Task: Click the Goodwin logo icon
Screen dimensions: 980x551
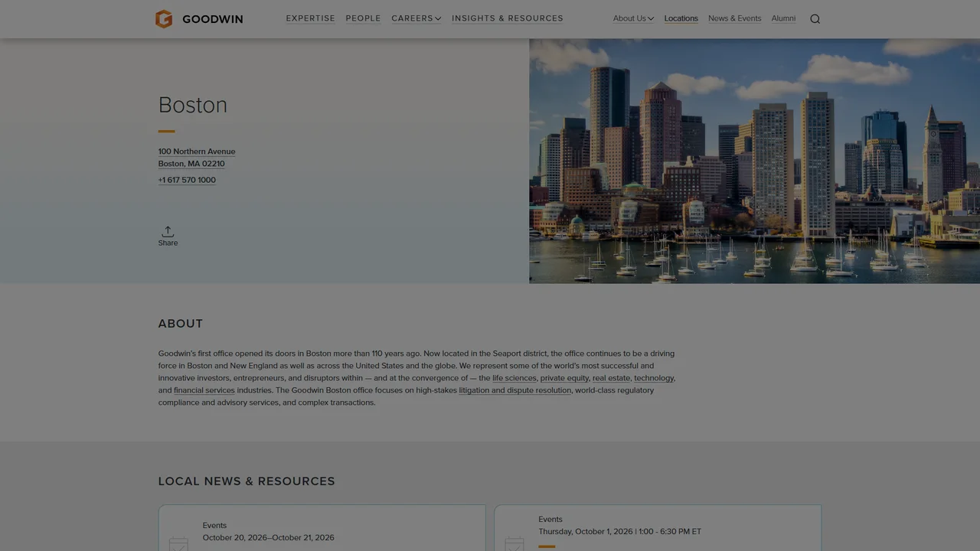Action: (x=164, y=19)
